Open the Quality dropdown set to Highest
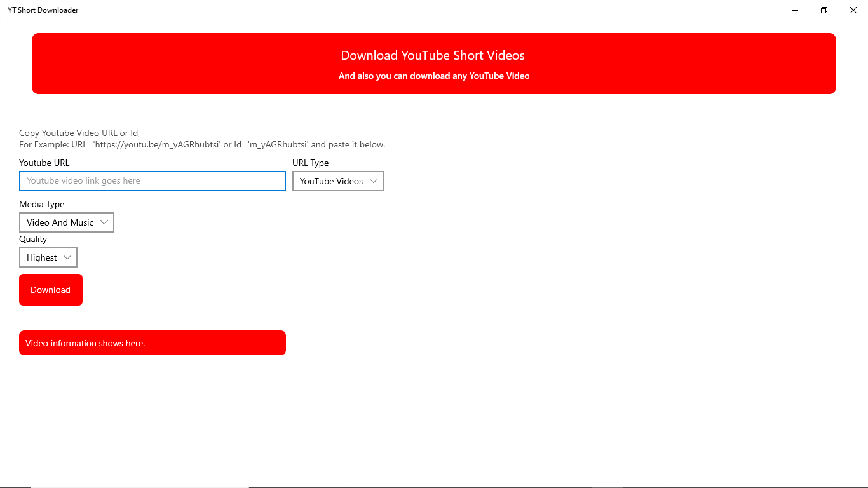This screenshot has width=868, height=488. coord(48,257)
